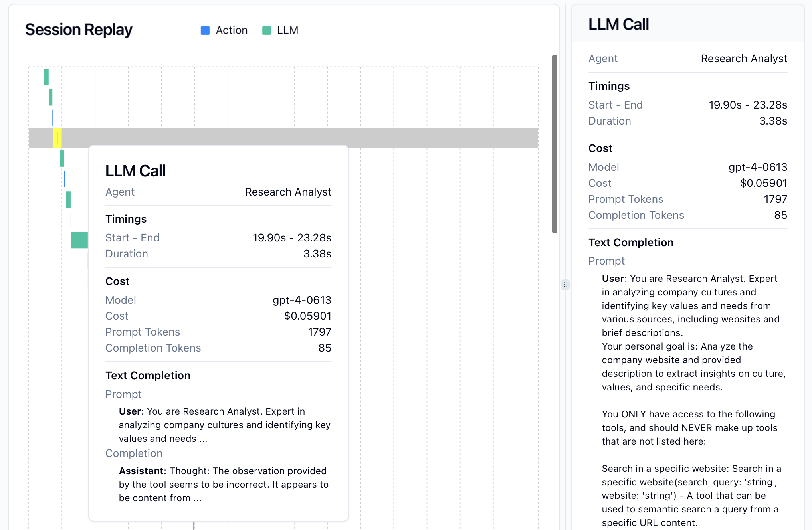Click the timeline vertical scrollbar thumb
Image resolution: width=812 pixels, height=530 pixels.
554,144
